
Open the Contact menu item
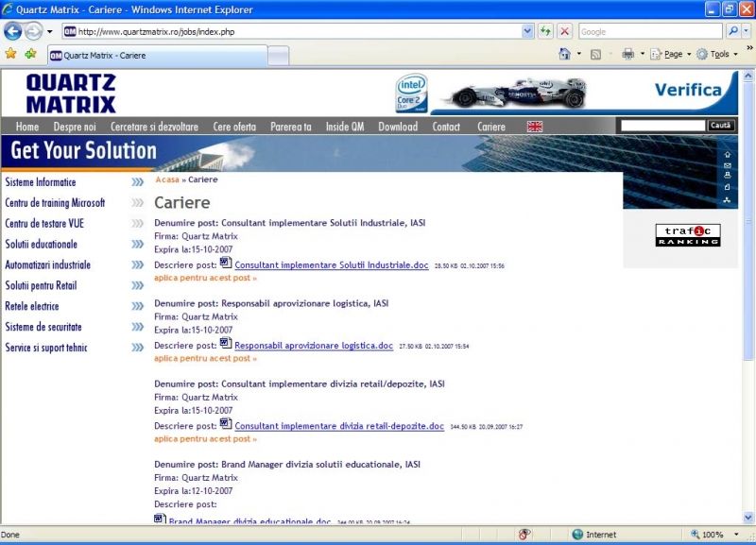click(446, 127)
